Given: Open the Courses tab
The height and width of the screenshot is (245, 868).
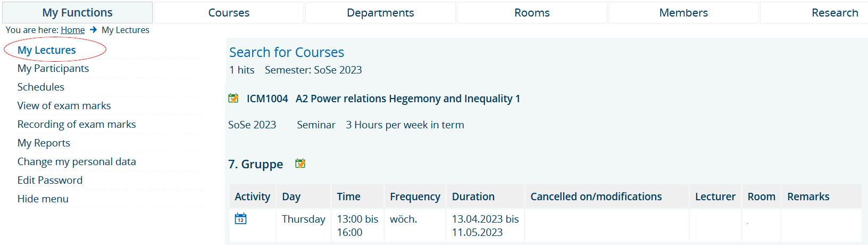Looking at the screenshot, I should (229, 13).
